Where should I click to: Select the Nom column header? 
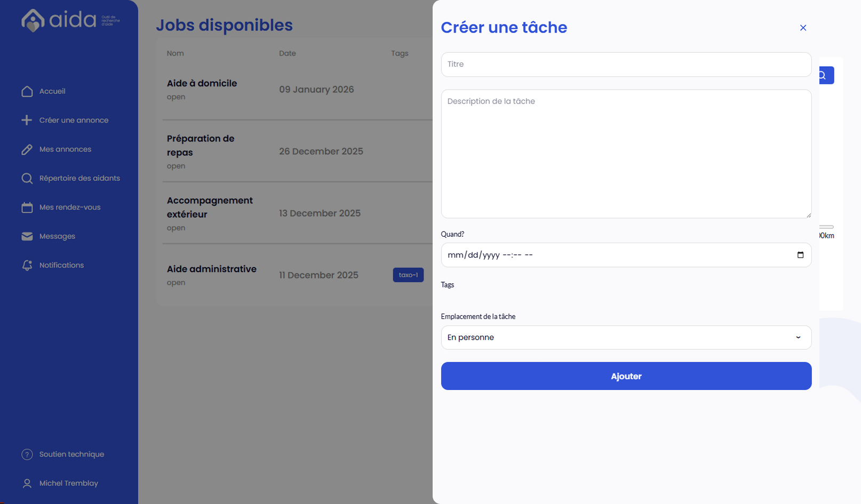pyautogui.click(x=175, y=53)
